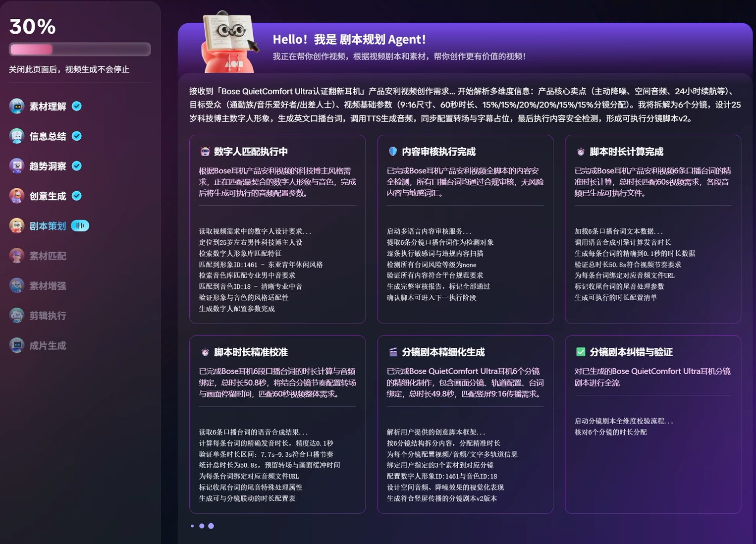Open the 素材匹配 step
The image size is (756, 544).
(x=48, y=256)
